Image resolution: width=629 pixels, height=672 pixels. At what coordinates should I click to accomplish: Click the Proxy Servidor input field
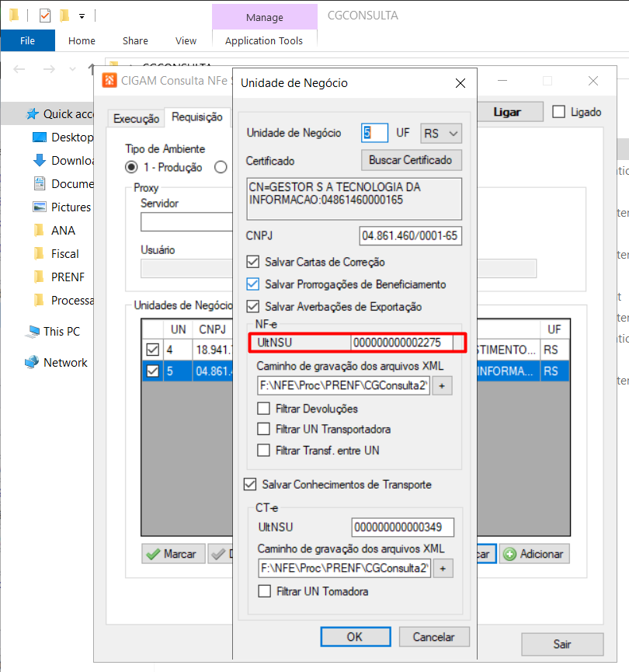point(187,222)
